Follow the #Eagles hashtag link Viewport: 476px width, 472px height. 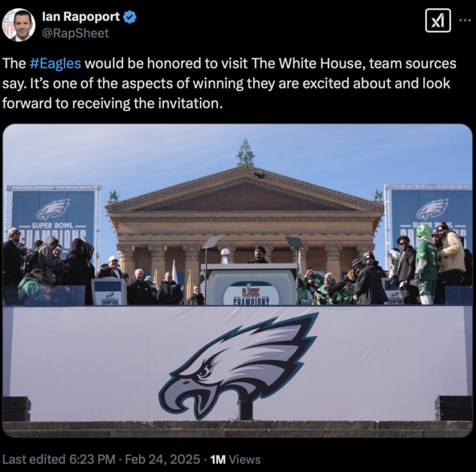(x=56, y=63)
